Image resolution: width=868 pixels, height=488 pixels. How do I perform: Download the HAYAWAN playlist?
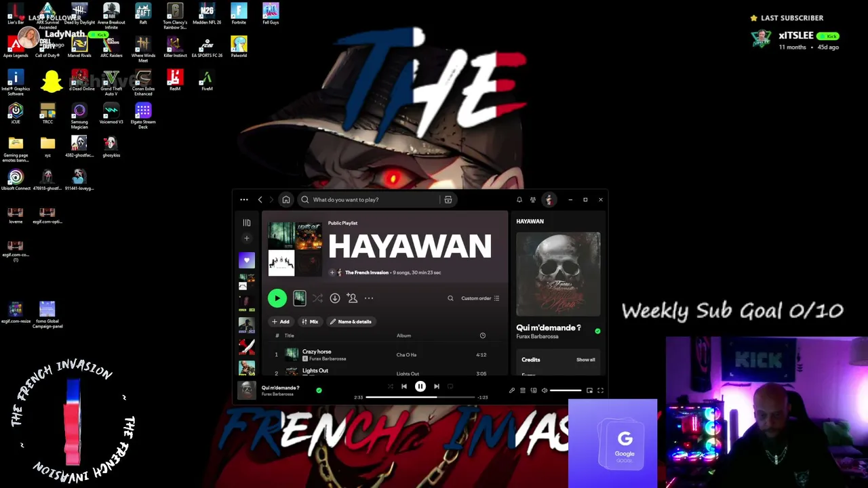pos(335,298)
